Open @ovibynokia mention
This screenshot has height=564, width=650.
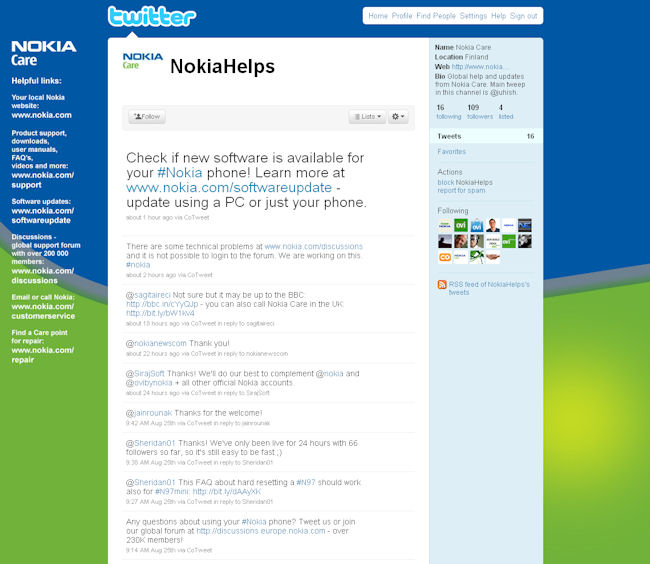pos(149,383)
